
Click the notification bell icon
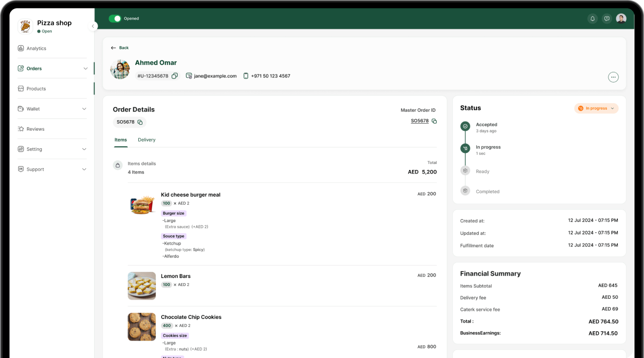pyautogui.click(x=592, y=19)
